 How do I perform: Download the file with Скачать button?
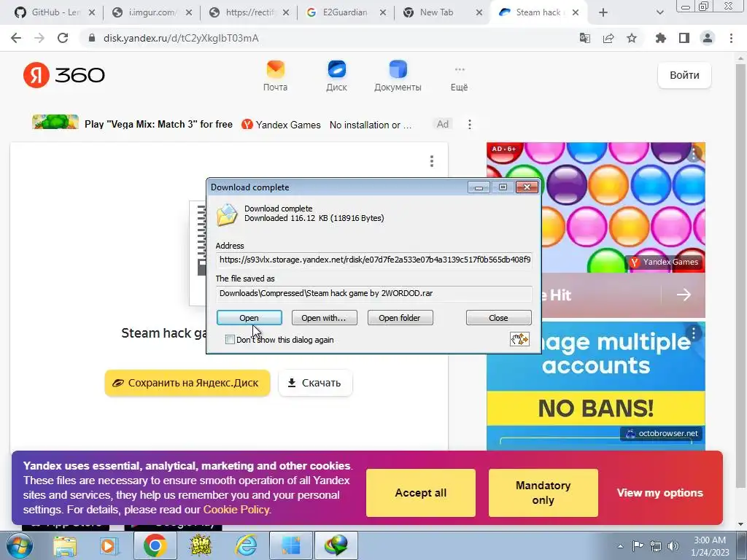tap(315, 383)
